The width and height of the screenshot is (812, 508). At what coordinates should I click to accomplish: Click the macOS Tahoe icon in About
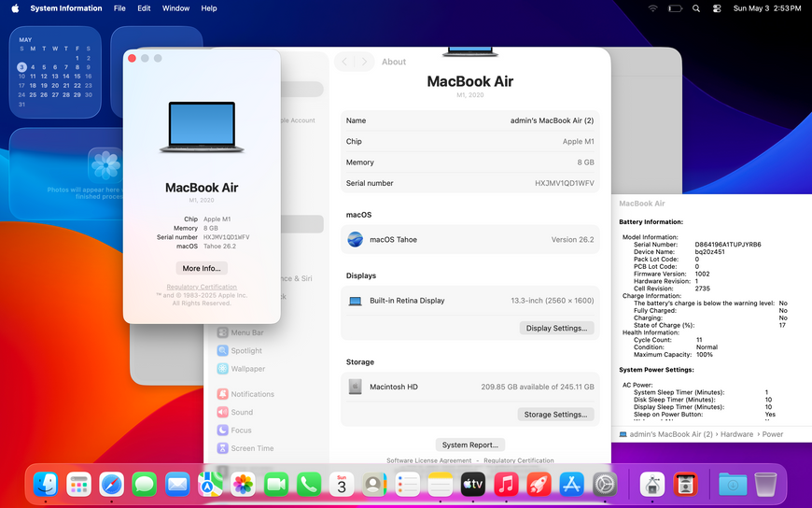[356, 239]
